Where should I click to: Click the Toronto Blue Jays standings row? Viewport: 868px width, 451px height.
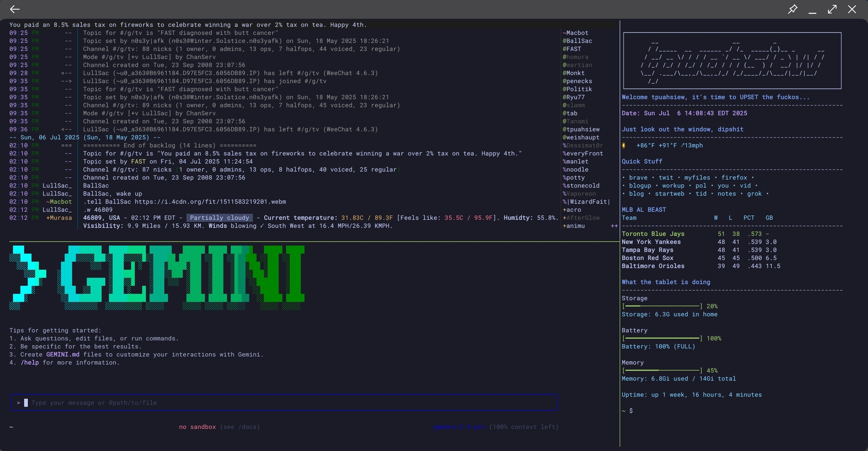(696, 234)
